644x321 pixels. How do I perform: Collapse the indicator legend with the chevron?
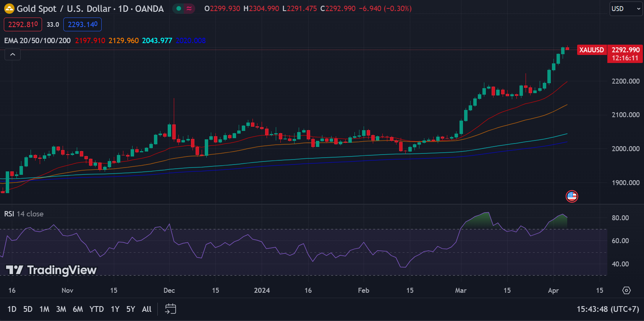(13, 55)
